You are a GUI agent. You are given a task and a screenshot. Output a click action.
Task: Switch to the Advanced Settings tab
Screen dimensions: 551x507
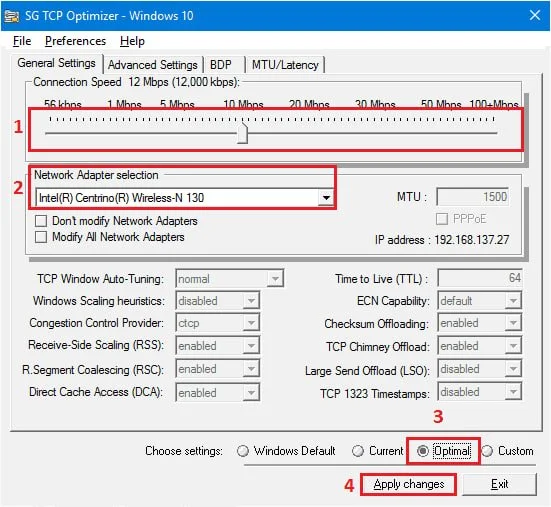(x=153, y=65)
